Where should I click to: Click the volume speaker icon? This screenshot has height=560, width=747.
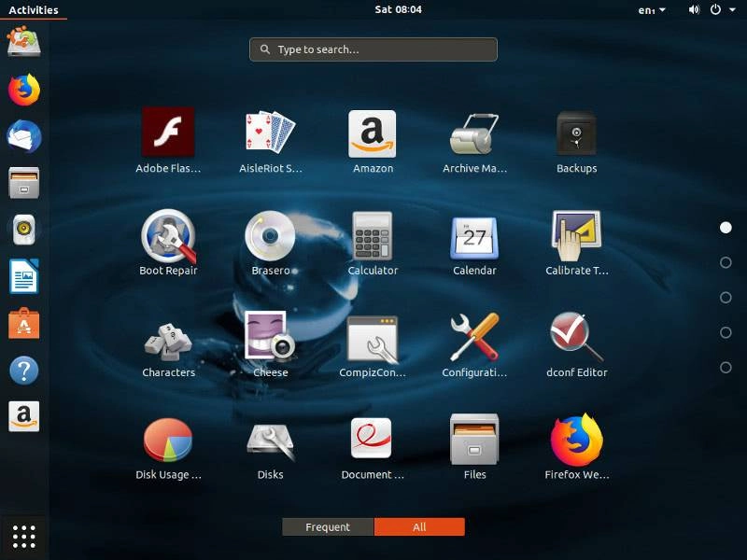point(694,9)
